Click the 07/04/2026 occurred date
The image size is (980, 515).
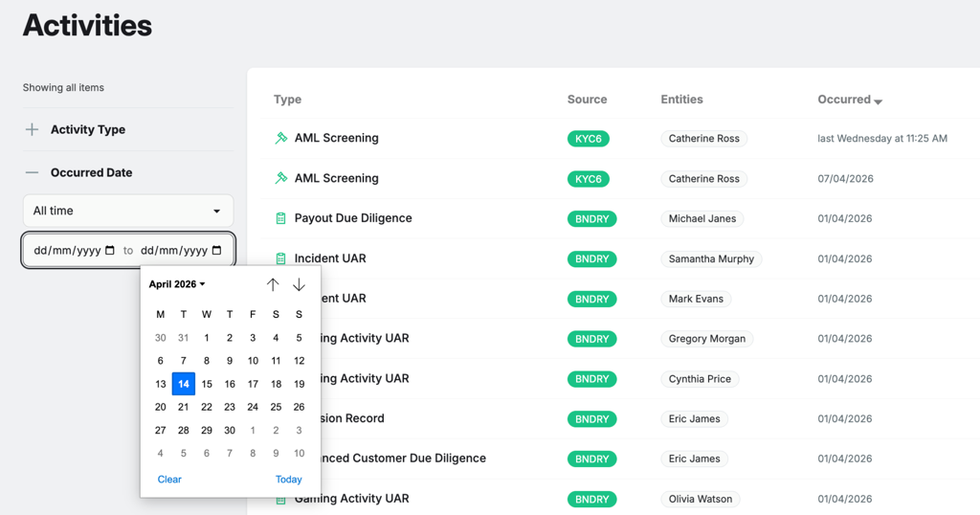pyautogui.click(x=845, y=179)
